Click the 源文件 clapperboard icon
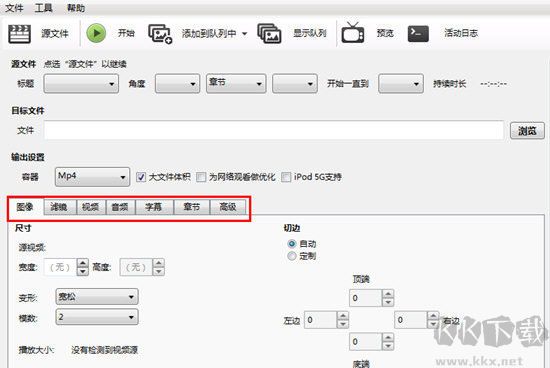The height and width of the screenshot is (368, 550). (19, 34)
